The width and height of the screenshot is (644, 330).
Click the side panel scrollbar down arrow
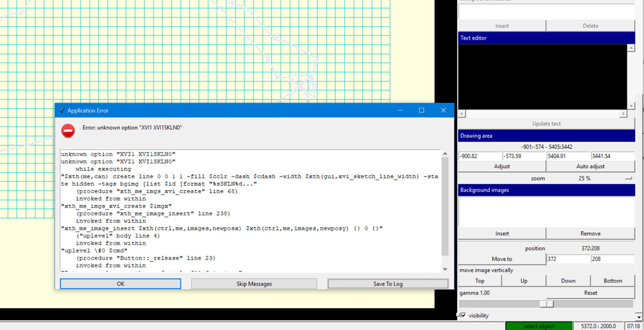point(639,317)
